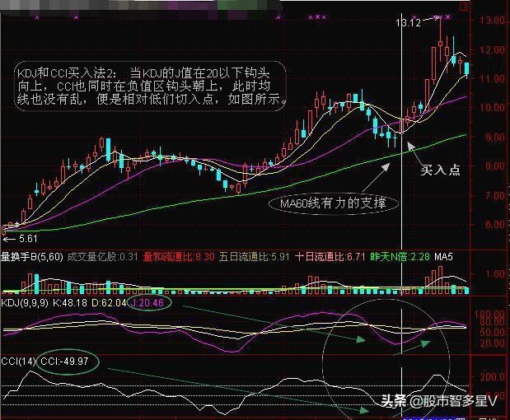Select the CCI(14) indicator name
This screenshot has height=420, width=510.
tap(18, 362)
